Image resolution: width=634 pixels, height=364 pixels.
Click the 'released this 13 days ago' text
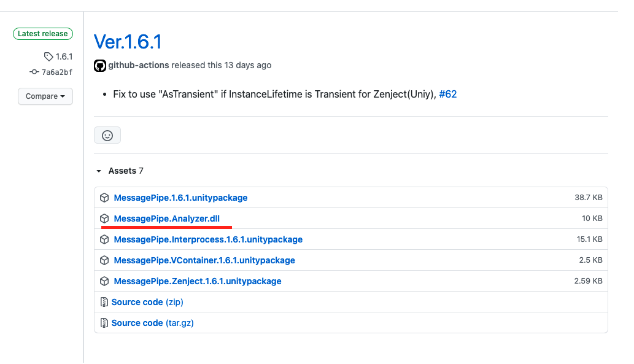click(221, 65)
